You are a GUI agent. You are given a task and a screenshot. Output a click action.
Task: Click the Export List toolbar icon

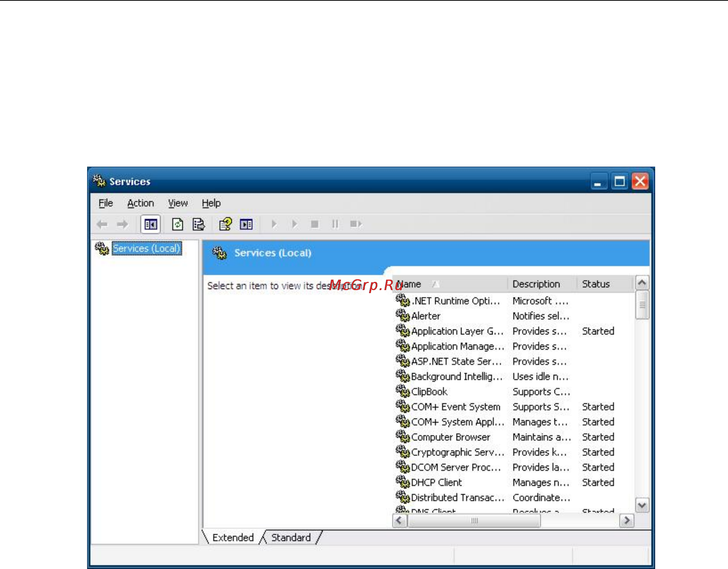point(198,224)
